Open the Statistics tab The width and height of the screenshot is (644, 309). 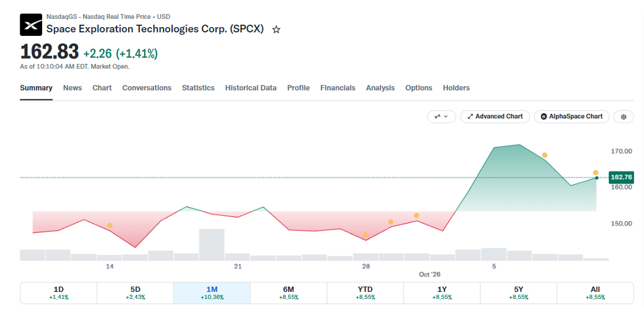pyautogui.click(x=198, y=88)
